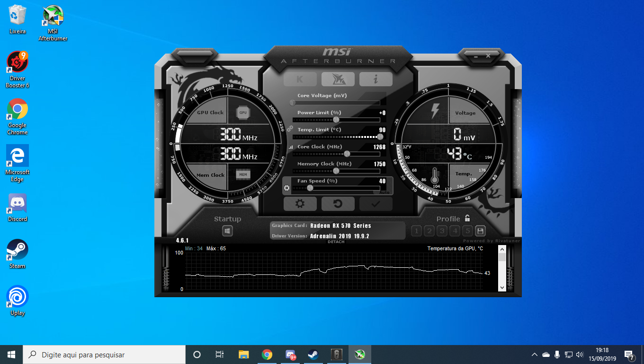Click the Memory Clock value 1750

(x=379, y=164)
